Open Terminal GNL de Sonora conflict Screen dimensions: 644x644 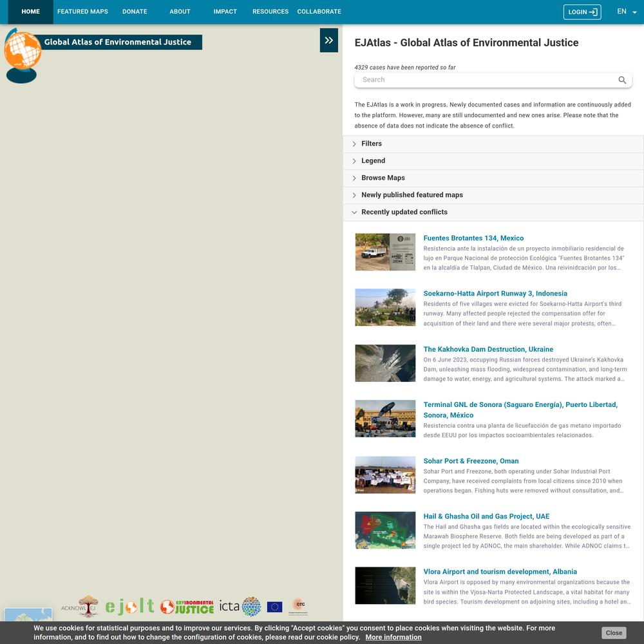520,410
